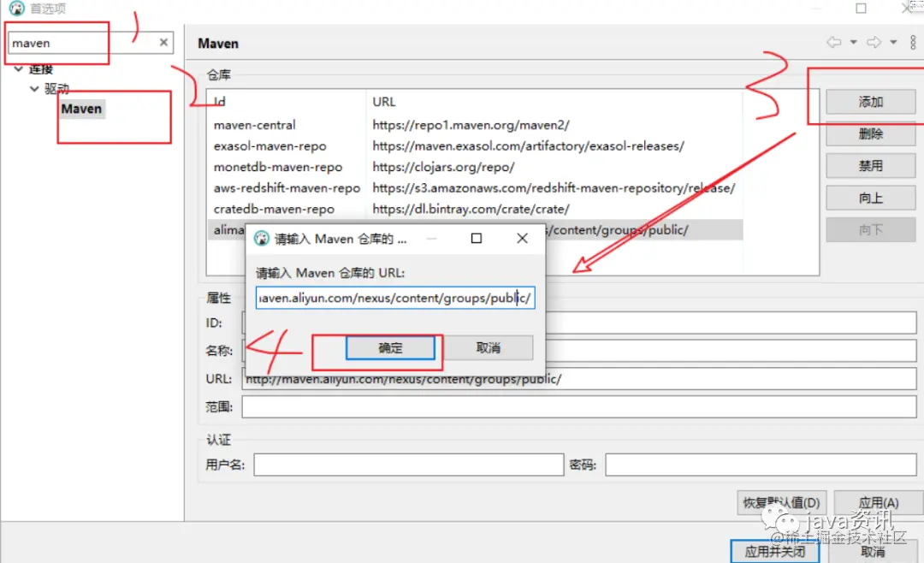This screenshot has width=924, height=563.
Task: Click the 应用(A) button
Action: 878,502
